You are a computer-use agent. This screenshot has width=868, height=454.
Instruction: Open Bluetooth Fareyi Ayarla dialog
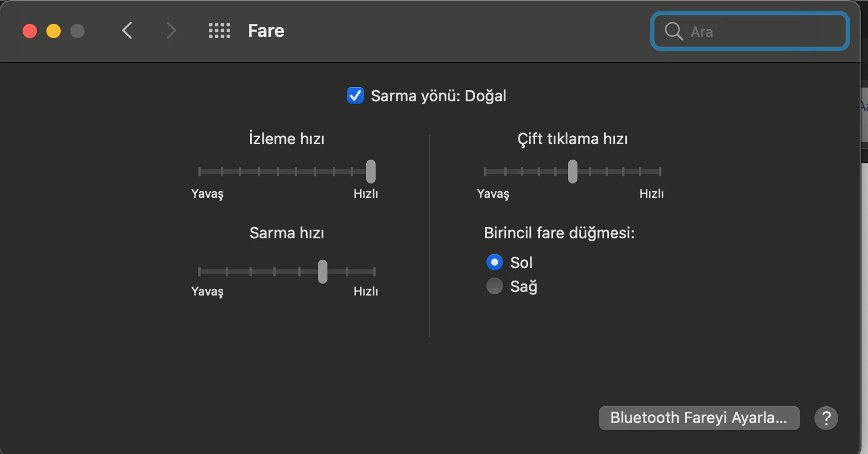pos(699,418)
